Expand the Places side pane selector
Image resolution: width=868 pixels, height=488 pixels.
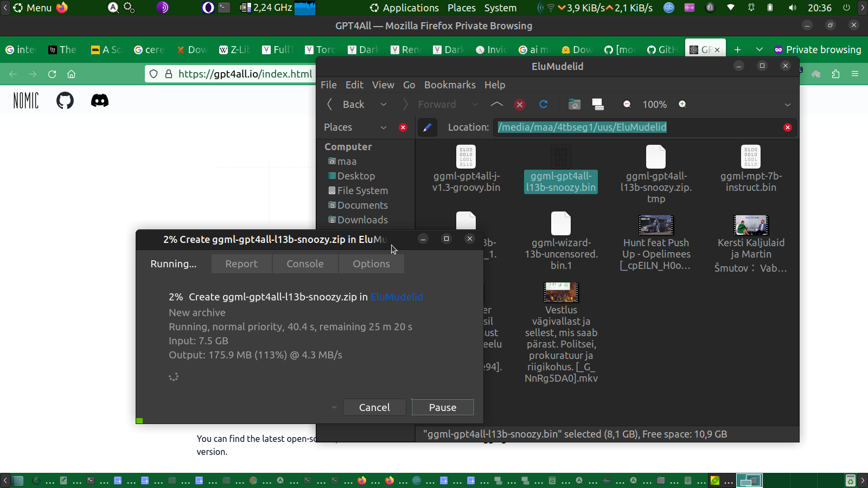[384, 127]
